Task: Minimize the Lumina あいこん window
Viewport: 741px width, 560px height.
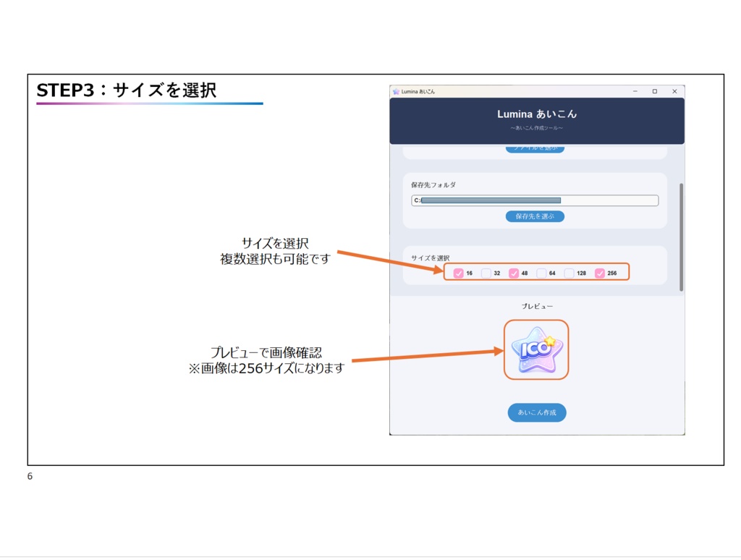Action: [x=635, y=91]
